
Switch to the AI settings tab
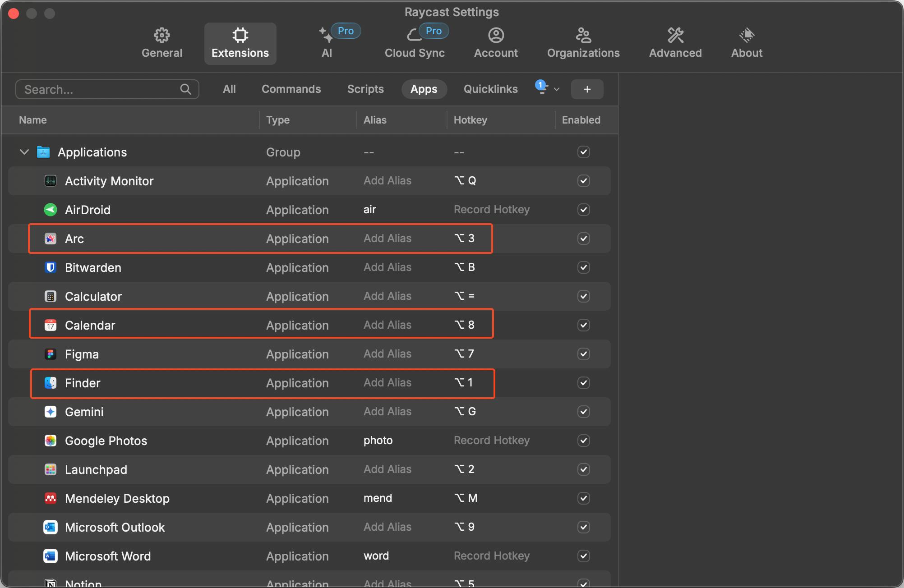coord(327,43)
